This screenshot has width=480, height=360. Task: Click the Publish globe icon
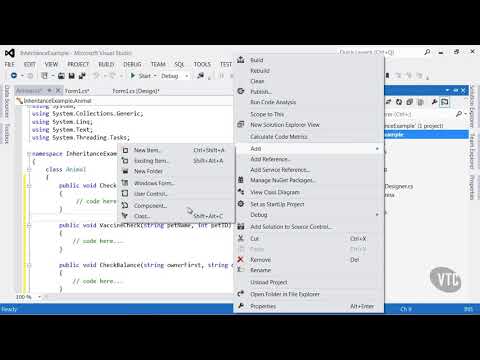(x=241, y=91)
